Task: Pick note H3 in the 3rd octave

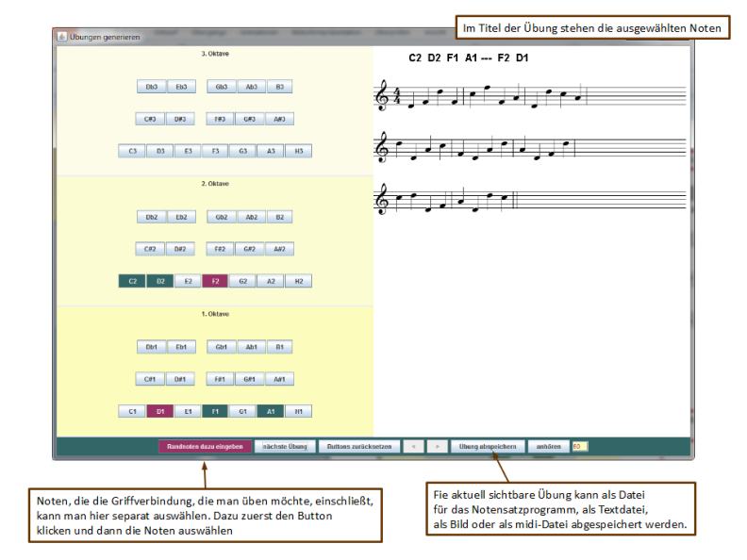Action: coord(298,151)
